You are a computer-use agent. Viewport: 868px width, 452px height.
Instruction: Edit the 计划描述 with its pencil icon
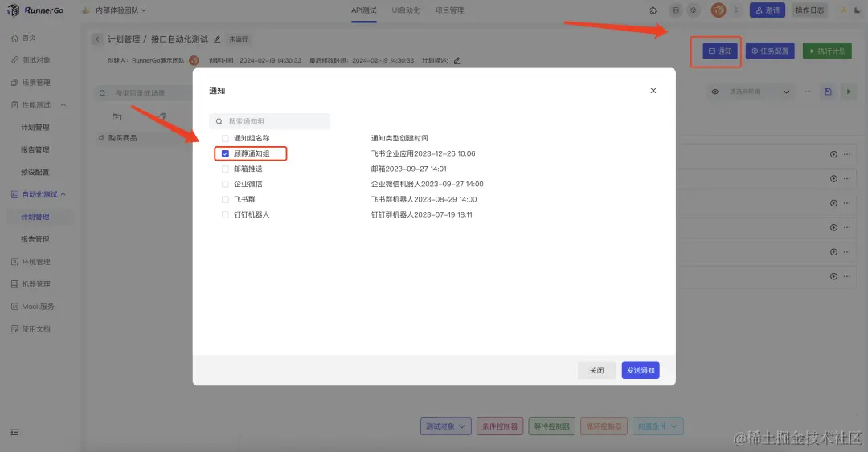457,60
